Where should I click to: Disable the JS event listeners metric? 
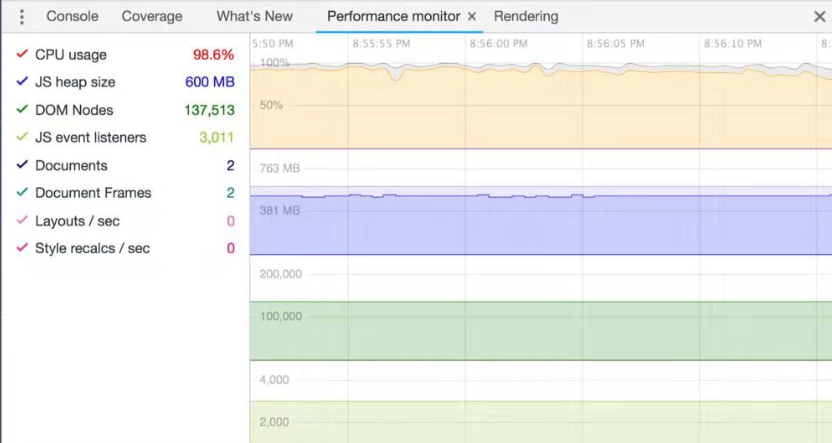tap(22, 138)
